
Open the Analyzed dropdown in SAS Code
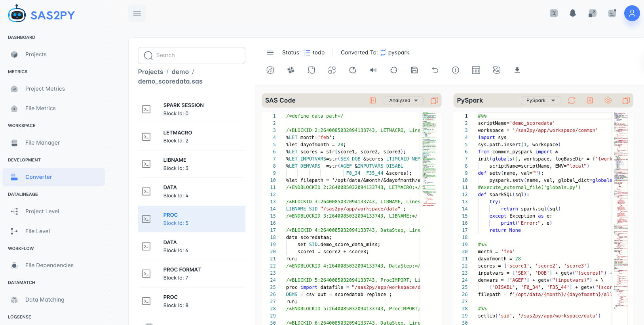tap(403, 101)
